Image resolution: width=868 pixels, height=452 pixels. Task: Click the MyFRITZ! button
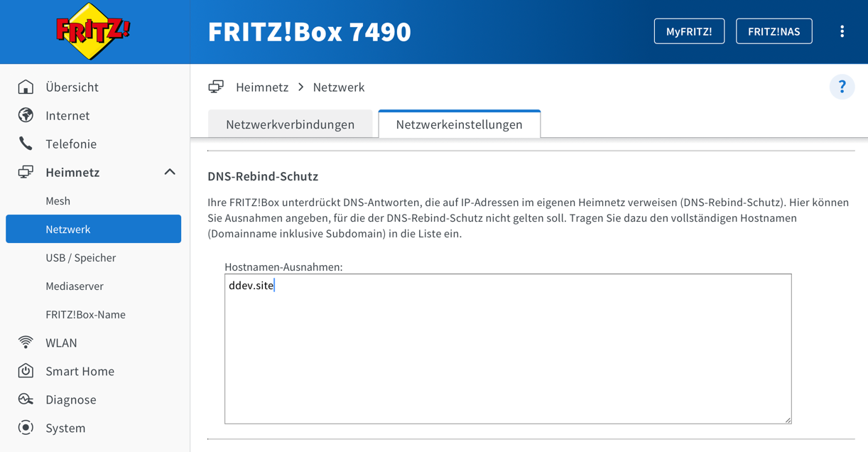tap(689, 31)
